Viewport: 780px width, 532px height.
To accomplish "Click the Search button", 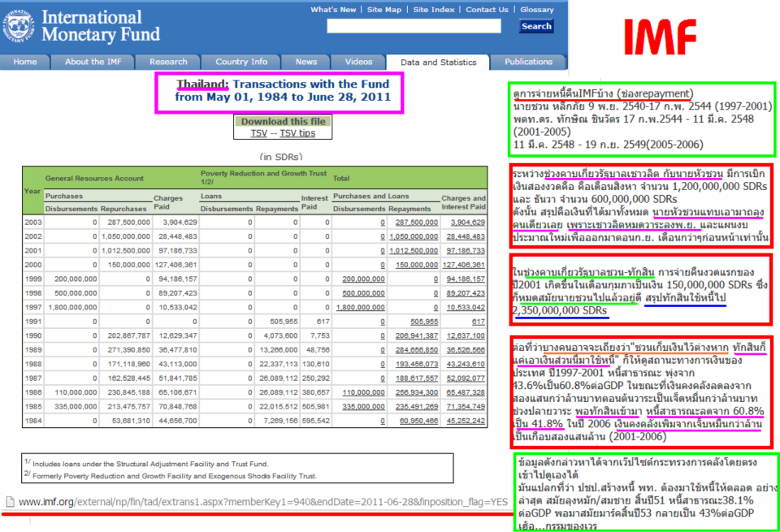I will [536, 26].
